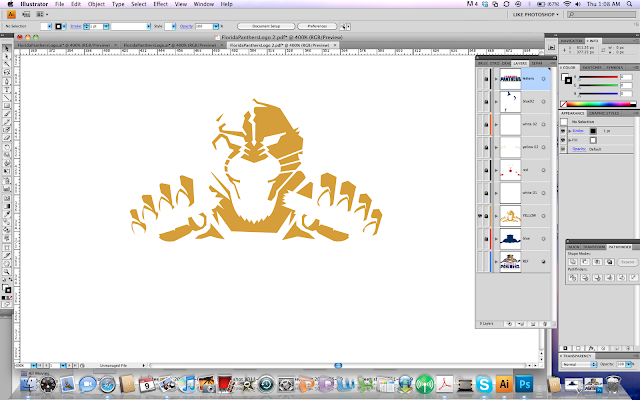
Task: Delete layer using Layers panel trash icon
Action: (x=544, y=324)
